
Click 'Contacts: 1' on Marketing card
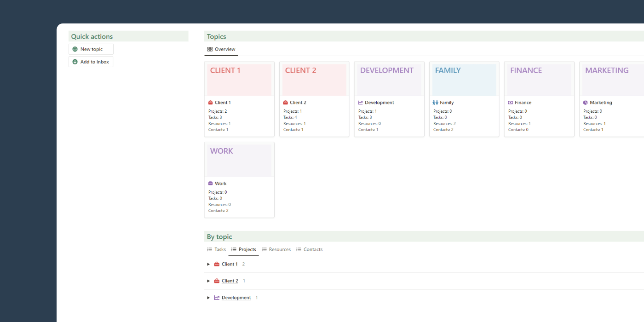(x=593, y=130)
